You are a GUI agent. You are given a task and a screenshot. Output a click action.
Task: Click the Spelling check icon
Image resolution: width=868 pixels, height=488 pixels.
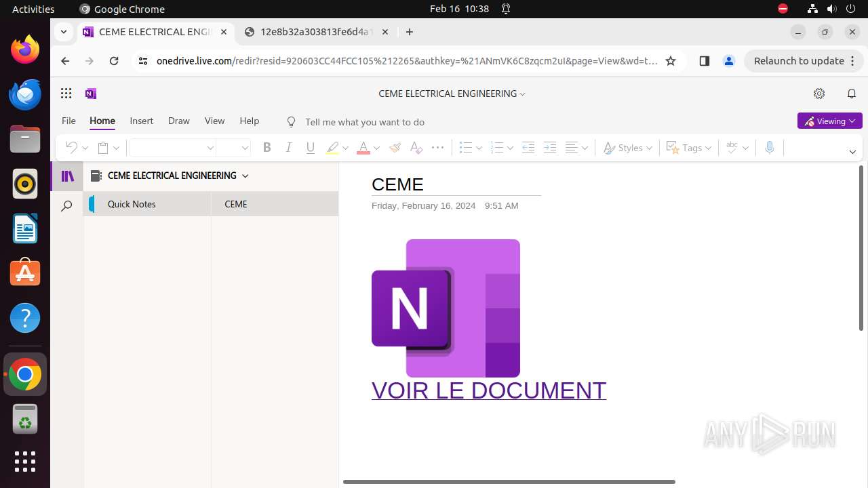pos(732,148)
